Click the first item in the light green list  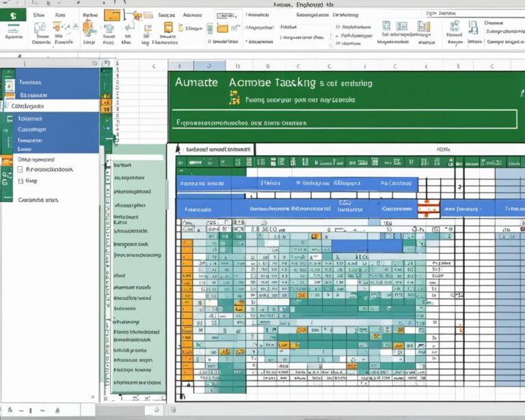(x=123, y=165)
